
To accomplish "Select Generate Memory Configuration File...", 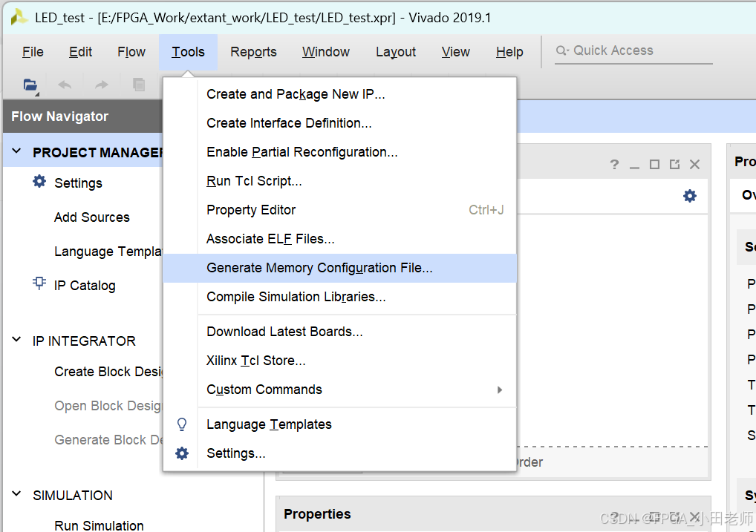I will point(339,268).
